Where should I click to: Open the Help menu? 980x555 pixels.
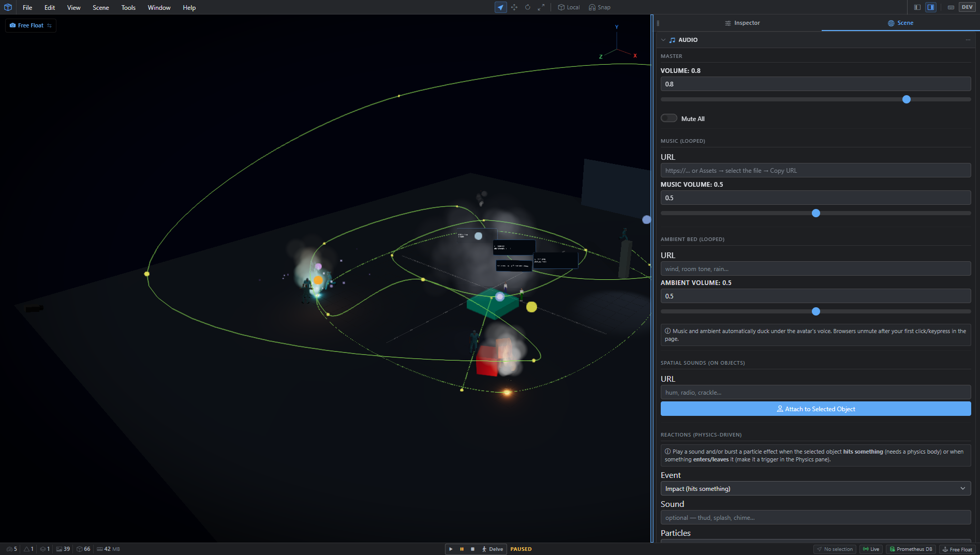(189, 7)
